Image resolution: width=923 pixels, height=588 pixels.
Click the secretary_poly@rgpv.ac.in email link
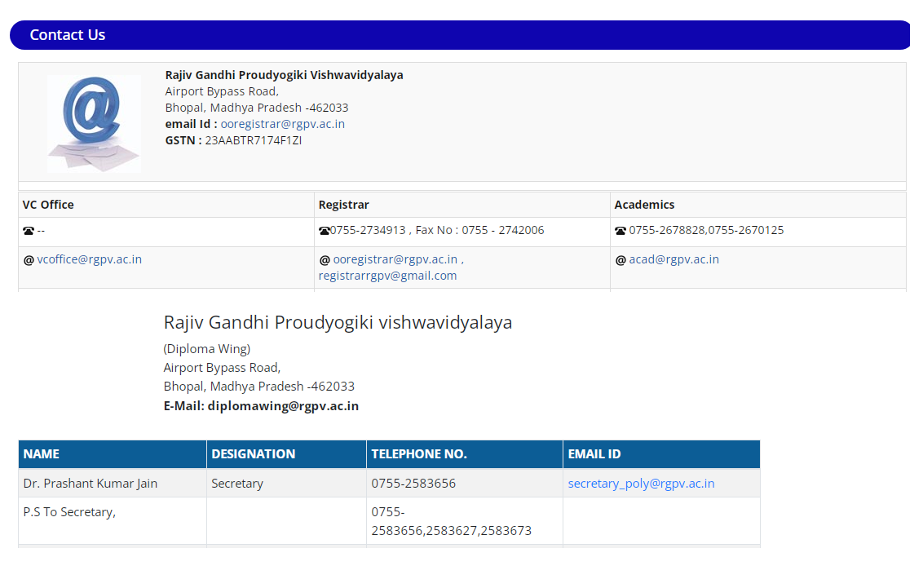(x=641, y=484)
